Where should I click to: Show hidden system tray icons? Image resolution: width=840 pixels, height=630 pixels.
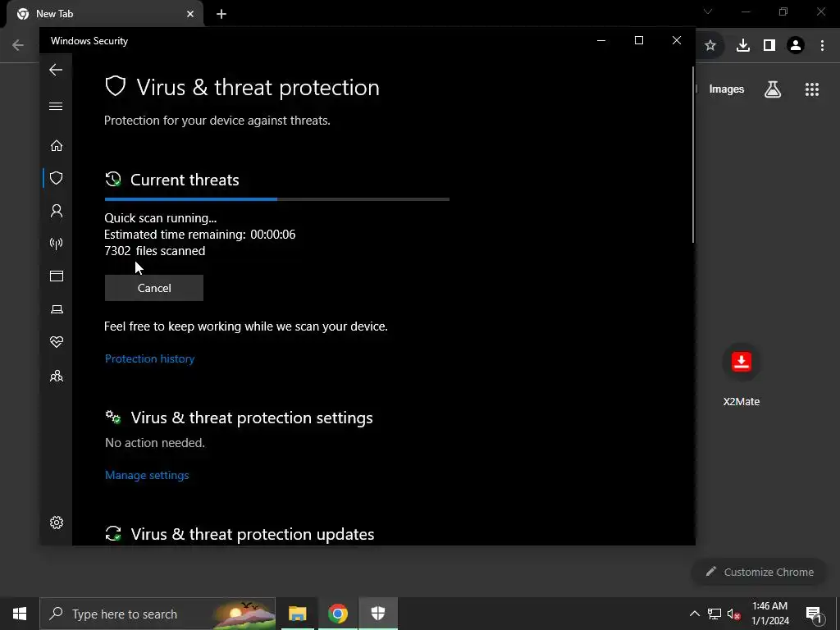(694, 614)
